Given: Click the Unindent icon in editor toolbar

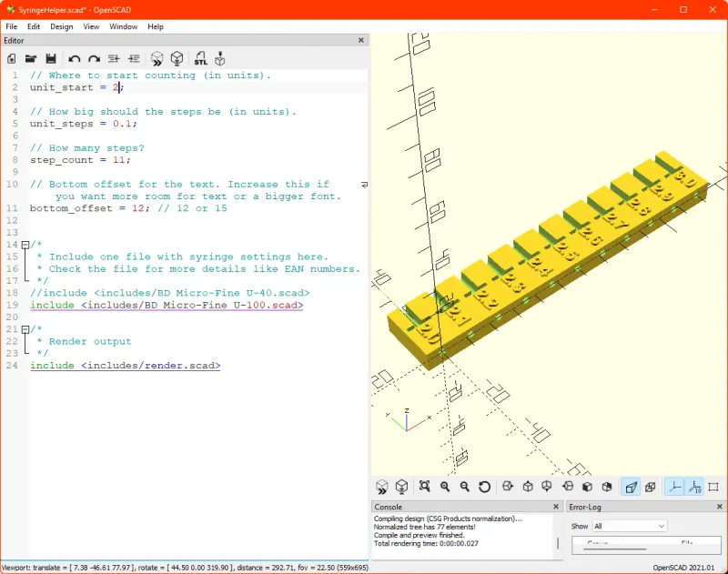Looking at the screenshot, I should pos(114,58).
